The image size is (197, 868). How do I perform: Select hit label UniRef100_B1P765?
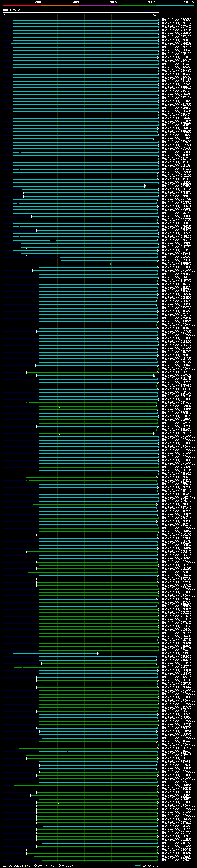point(177,189)
